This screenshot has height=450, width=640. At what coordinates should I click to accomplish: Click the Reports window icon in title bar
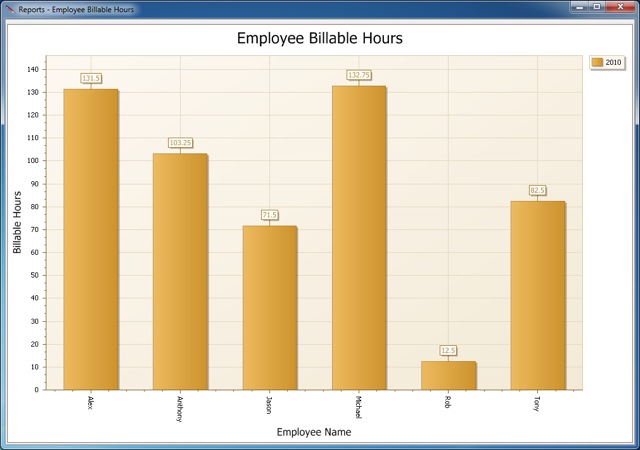[x=9, y=9]
